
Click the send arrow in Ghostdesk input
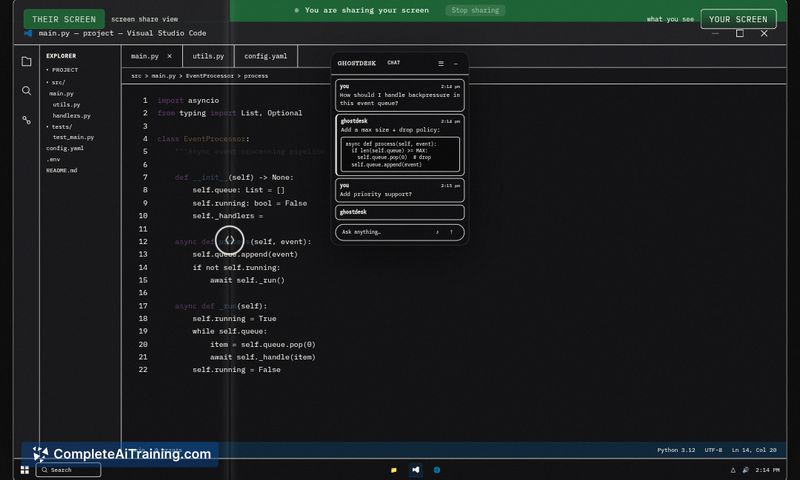pyautogui.click(x=451, y=232)
